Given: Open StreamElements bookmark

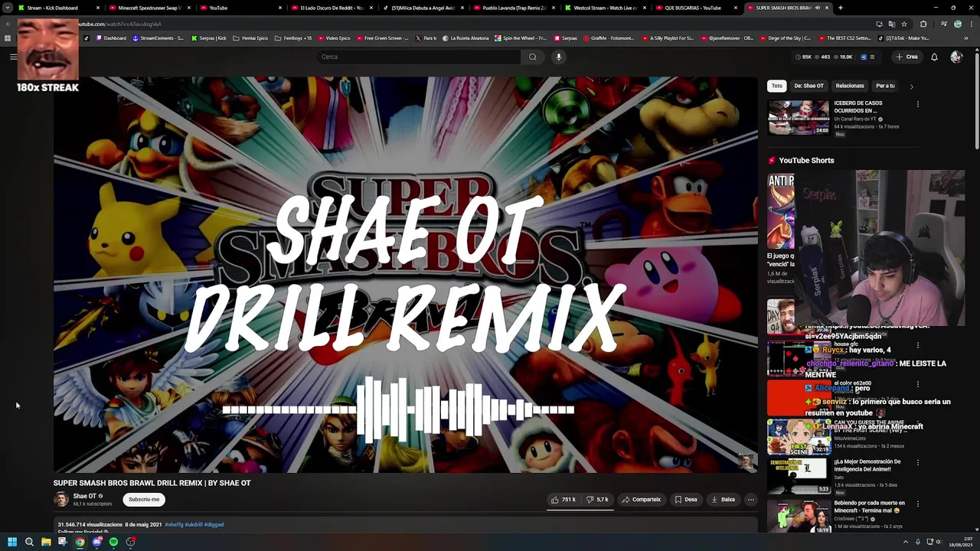Looking at the screenshot, I should (158, 37).
